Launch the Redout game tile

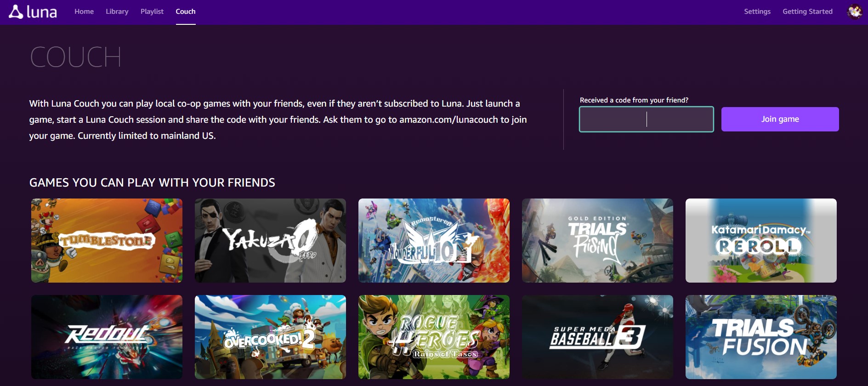pyautogui.click(x=107, y=337)
